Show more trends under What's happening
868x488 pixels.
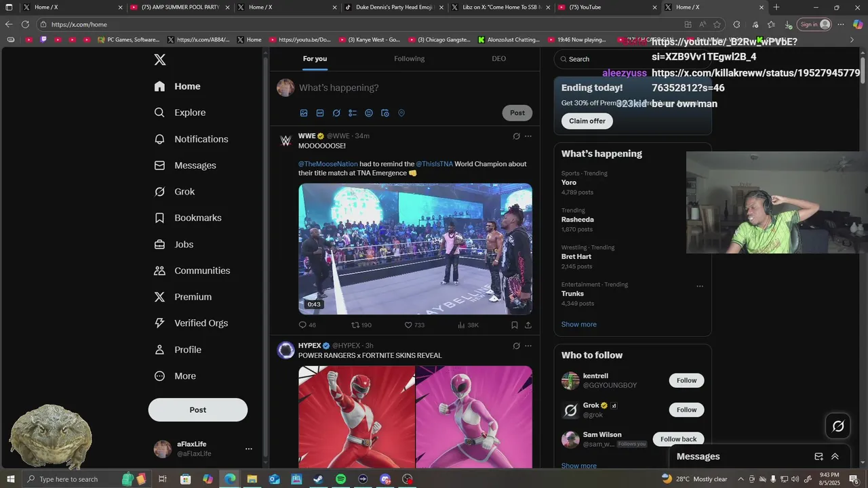[579, 325]
